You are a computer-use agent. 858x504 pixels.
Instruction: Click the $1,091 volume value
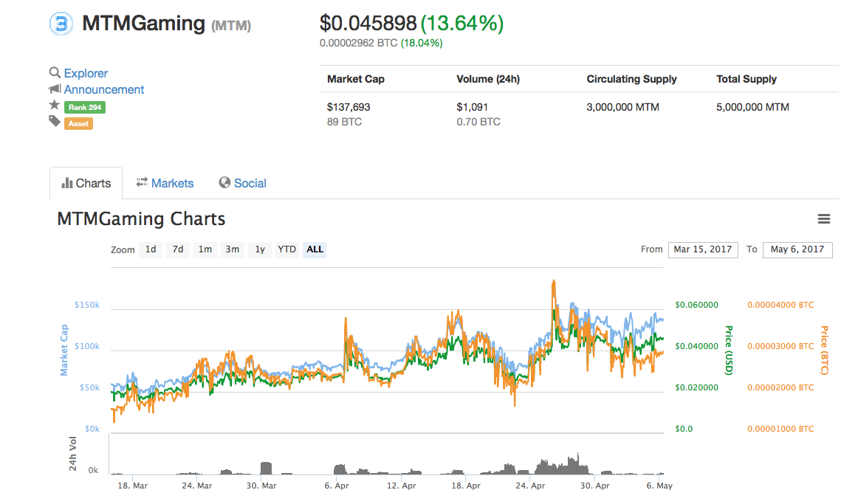pyautogui.click(x=472, y=107)
